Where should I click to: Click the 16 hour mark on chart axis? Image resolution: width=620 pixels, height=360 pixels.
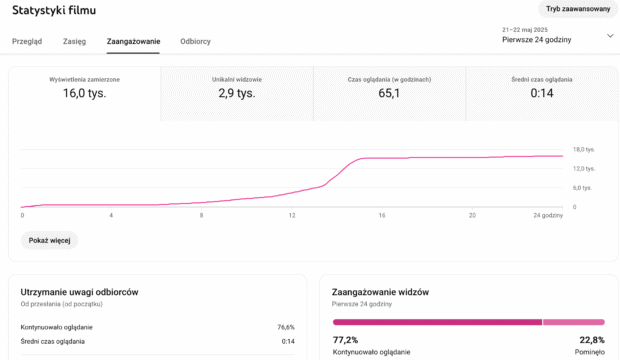pyautogui.click(x=382, y=215)
